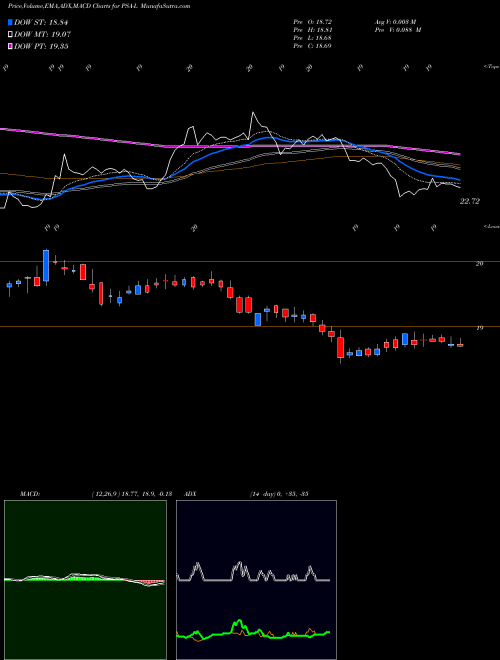Click the 22.72 price label on EMA chart
The image size is (500, 660).
[469, 202]
